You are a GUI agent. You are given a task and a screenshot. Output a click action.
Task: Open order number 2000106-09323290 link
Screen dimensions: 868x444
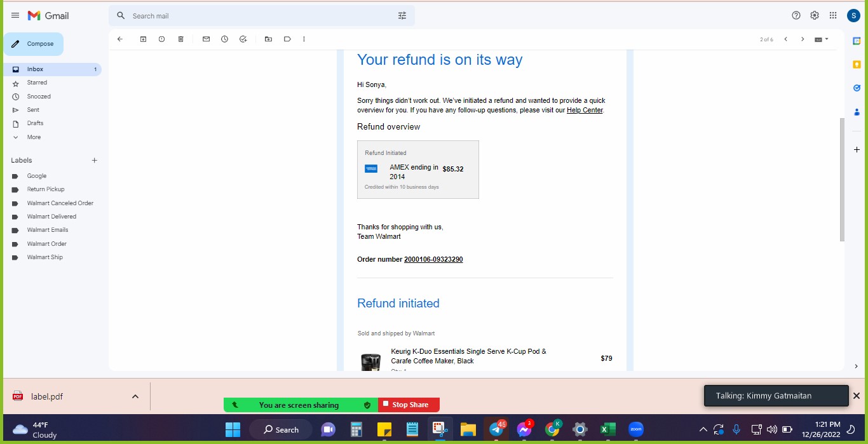[433, 260]
